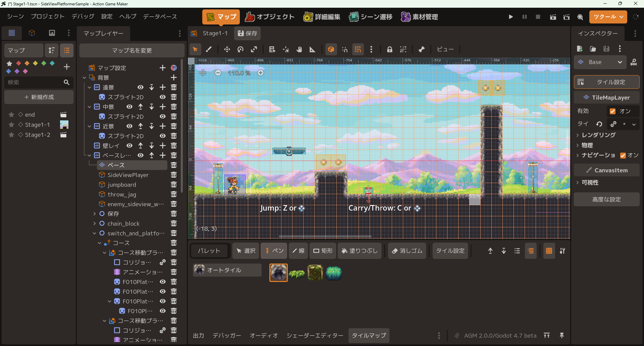Click the red diamond color tag filter

pyautogui.click(x=19, y=63)
